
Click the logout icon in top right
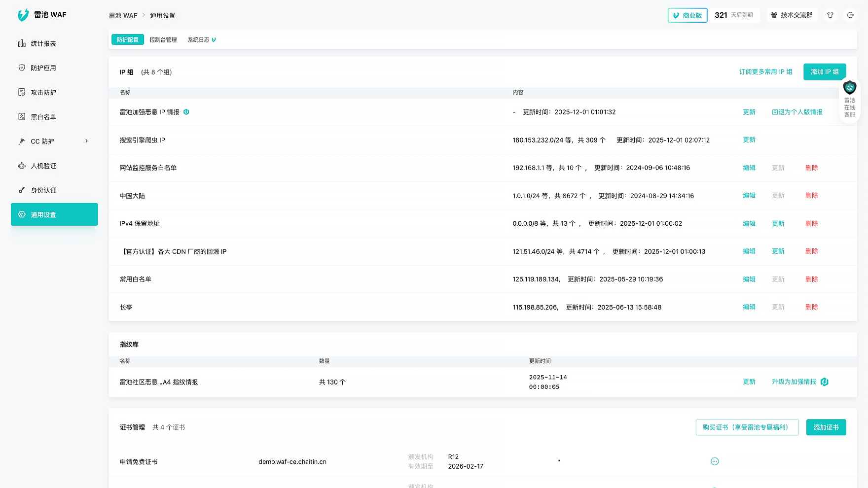(x=851, y=15)
